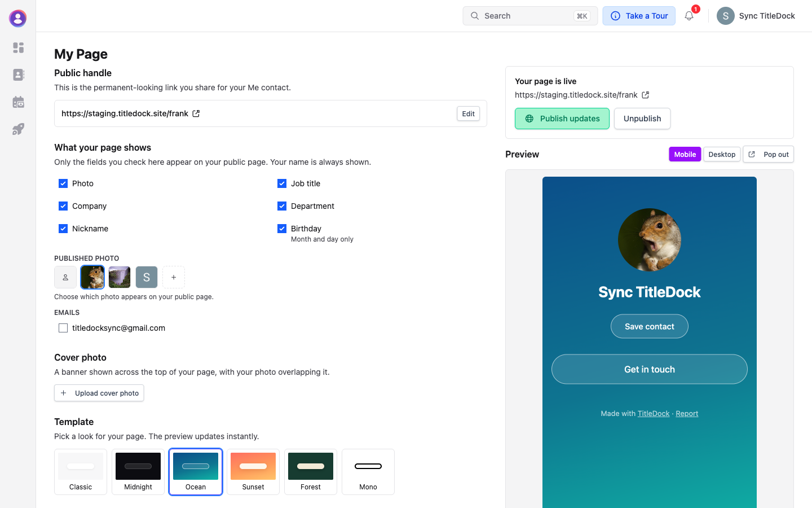Uncheck the Company field

63,206
